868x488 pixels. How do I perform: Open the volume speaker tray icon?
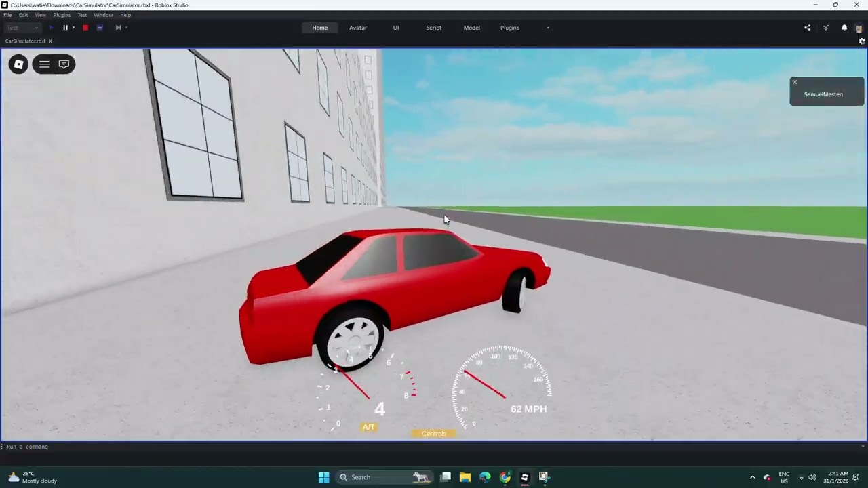click(812, 477)
